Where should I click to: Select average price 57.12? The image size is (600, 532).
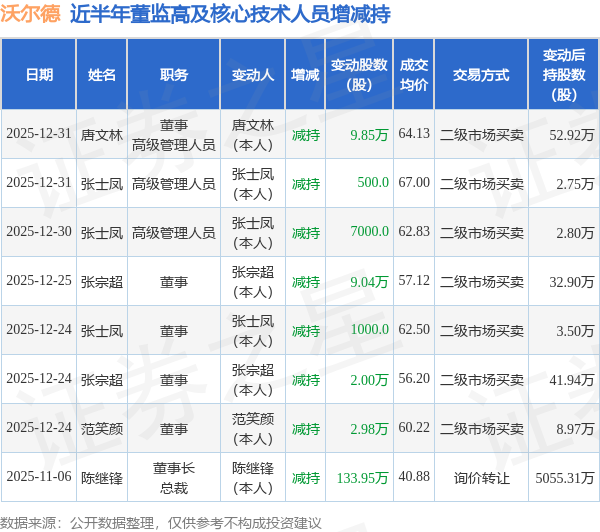tap(414, 281)
